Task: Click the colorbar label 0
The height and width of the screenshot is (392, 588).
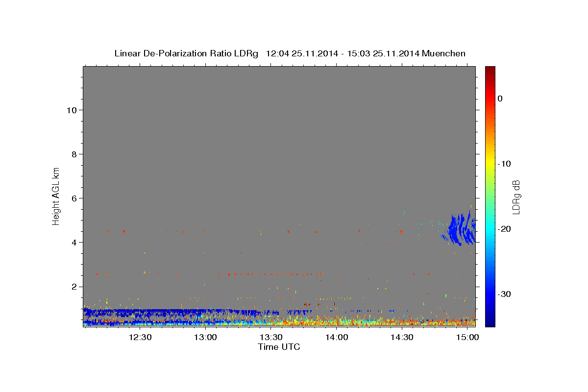Action: [500, 98]
